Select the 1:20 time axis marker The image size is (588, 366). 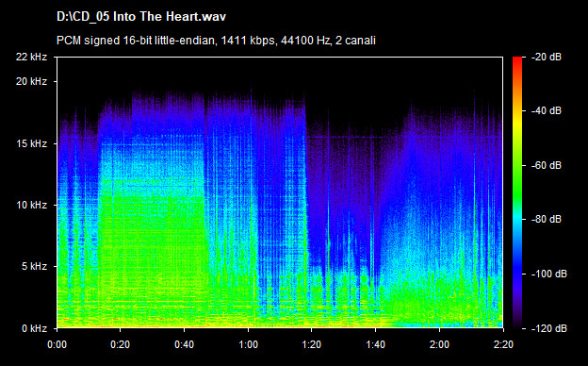pos(312,344)
